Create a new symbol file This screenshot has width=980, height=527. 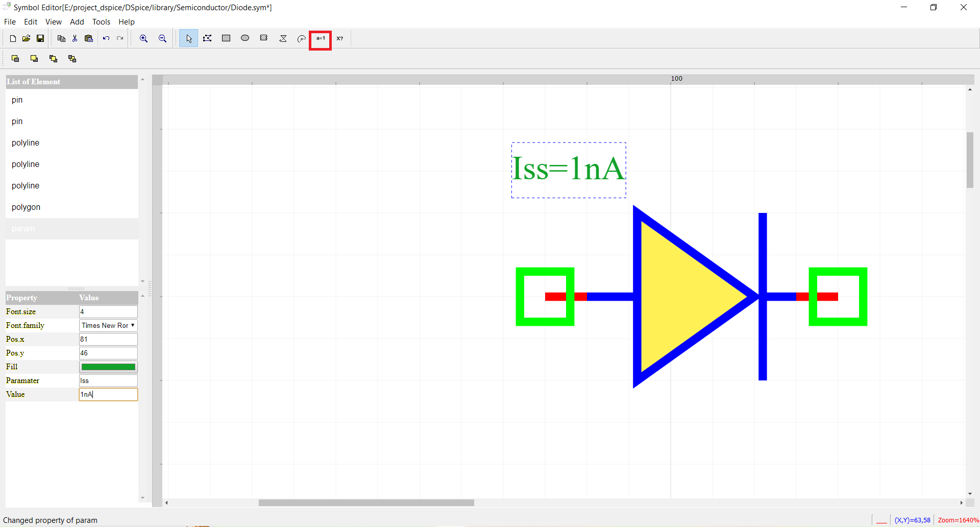[13, 38]
